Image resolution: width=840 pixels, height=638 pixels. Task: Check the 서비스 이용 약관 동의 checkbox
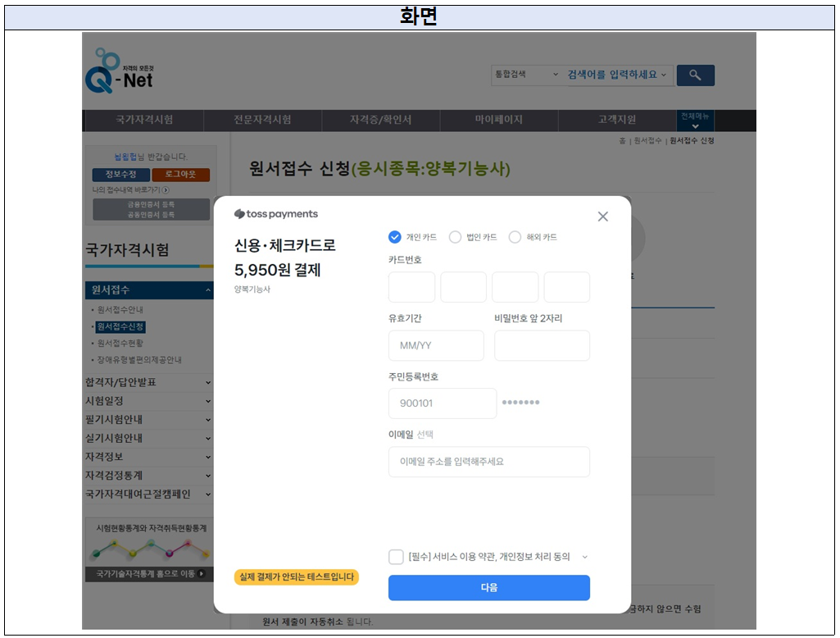(396, 557)
